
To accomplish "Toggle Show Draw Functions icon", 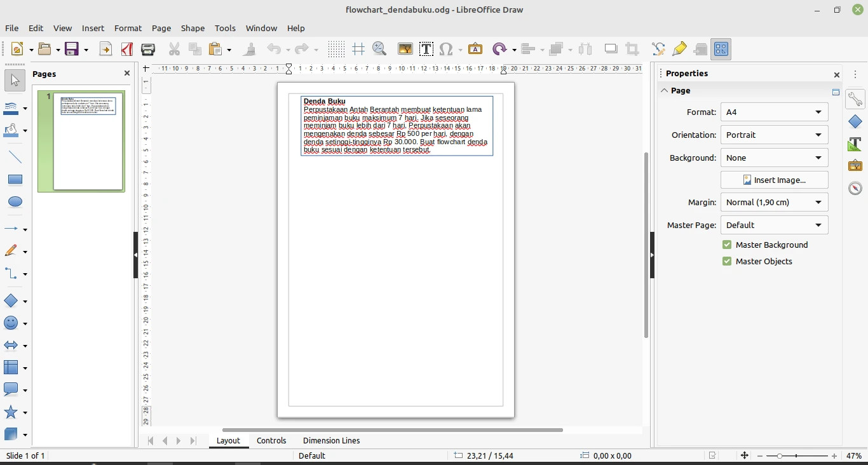I will 721,49.
